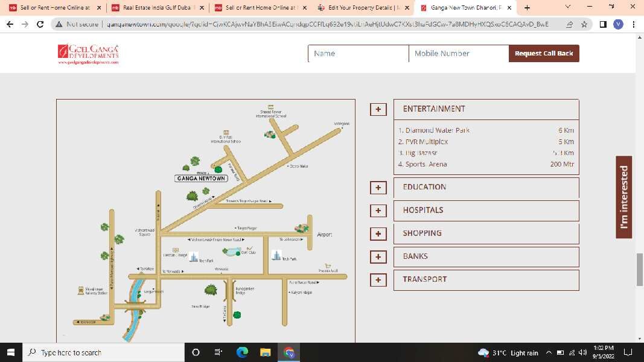Screen dimensions: 644x362
Task: Open Task View on taskbar
Action: (218, 352)
